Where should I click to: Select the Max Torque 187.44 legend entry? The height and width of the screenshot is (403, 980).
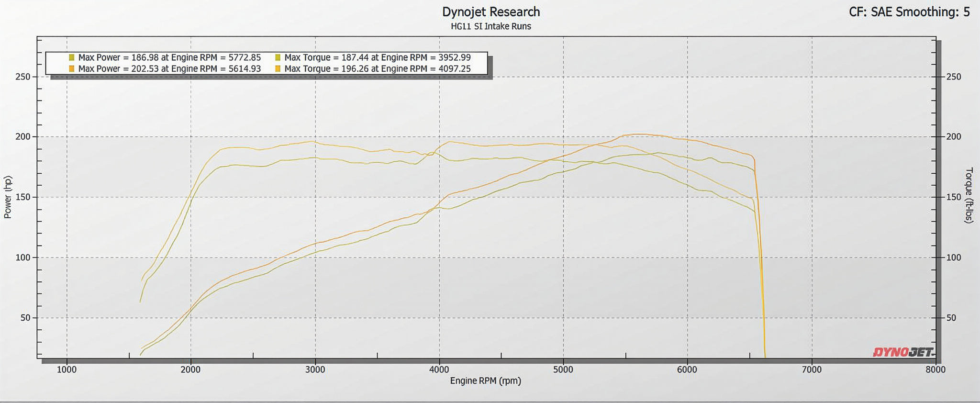373,57
